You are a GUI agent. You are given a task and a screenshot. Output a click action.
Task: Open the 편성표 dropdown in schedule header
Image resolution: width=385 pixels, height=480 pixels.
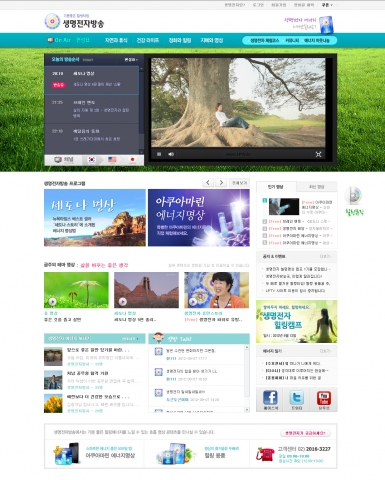pyautogui.click(x=131, y=60)
